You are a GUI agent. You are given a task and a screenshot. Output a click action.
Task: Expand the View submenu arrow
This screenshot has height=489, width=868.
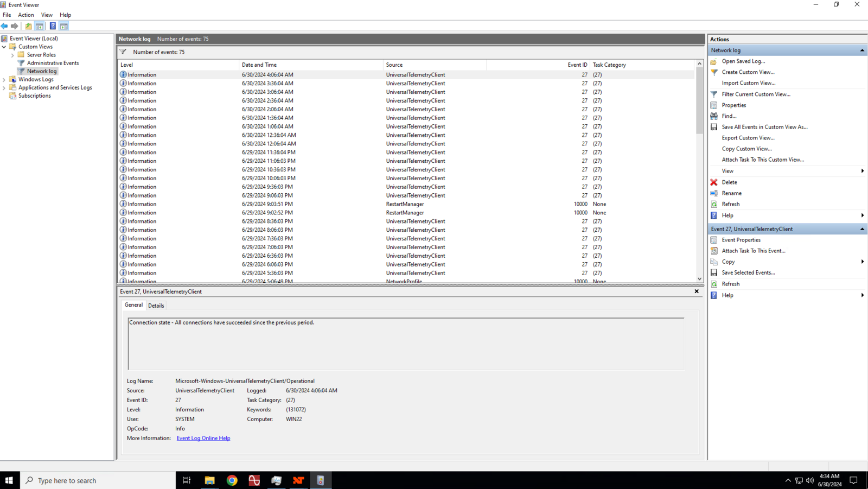coord(862,171)
